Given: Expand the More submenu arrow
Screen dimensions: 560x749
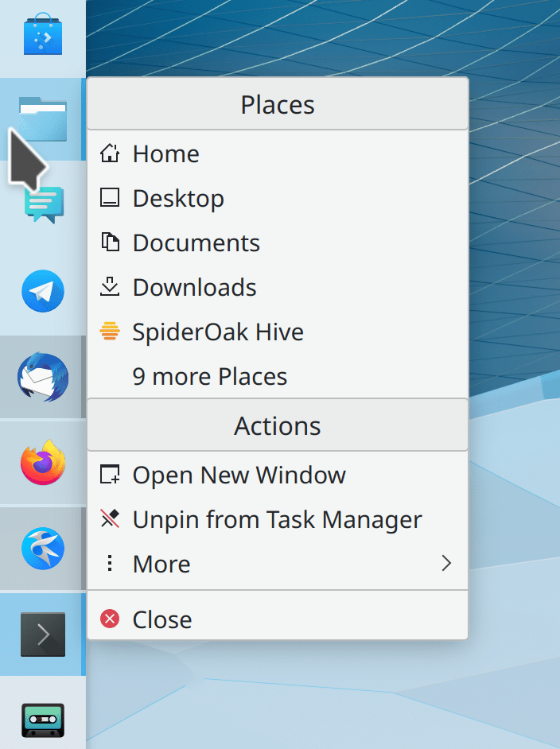Looking at the screenshot, I should (x=445, y=564).
